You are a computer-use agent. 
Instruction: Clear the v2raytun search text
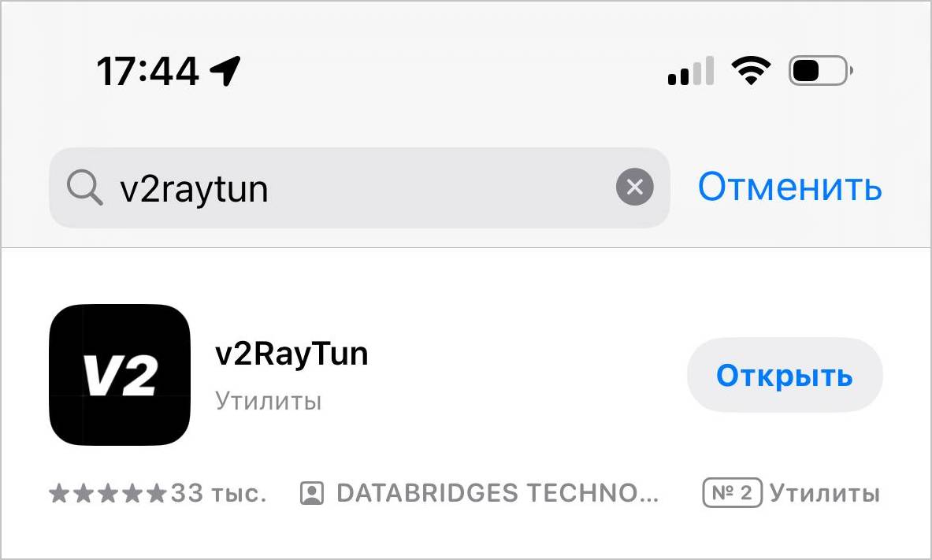tap(634, 187)
